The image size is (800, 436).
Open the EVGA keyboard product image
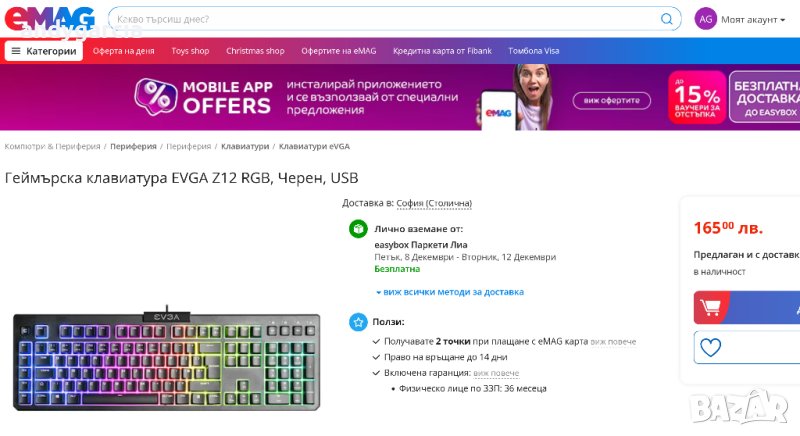tap(167, 358)
